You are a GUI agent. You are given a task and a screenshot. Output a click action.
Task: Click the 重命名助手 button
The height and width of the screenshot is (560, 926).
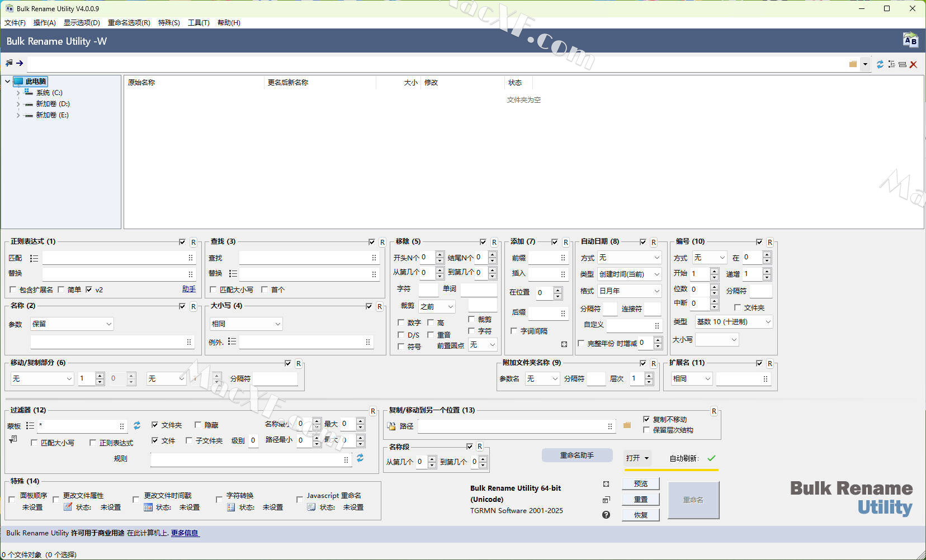coord(577,455)
